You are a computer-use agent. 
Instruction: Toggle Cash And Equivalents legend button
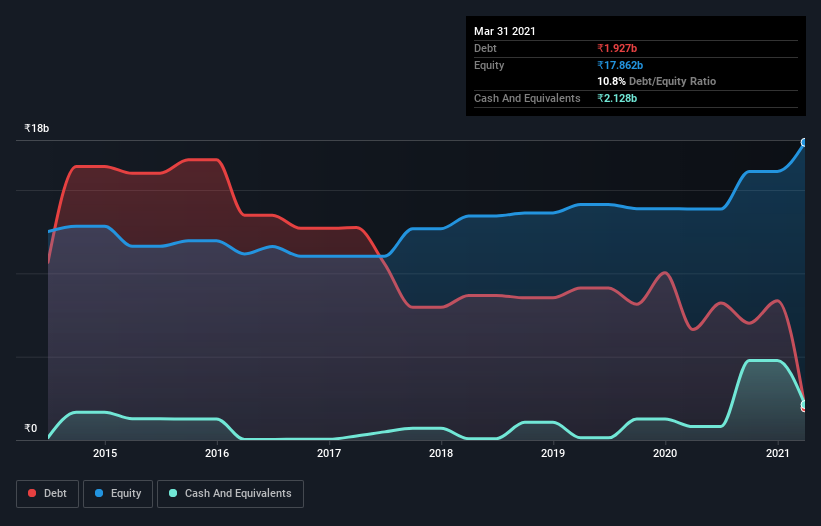[x=230, y=494]
